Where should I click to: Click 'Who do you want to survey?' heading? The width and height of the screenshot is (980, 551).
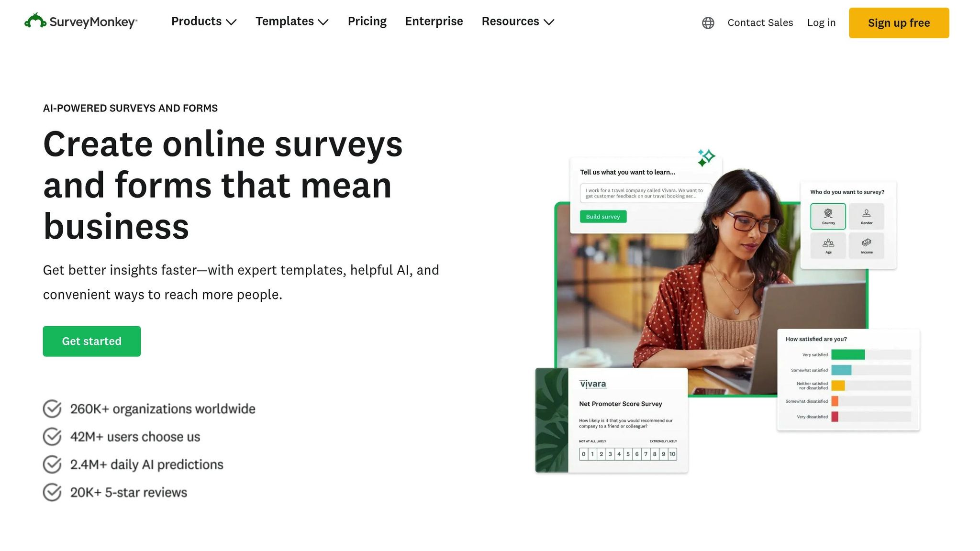[x=847, y=192]
